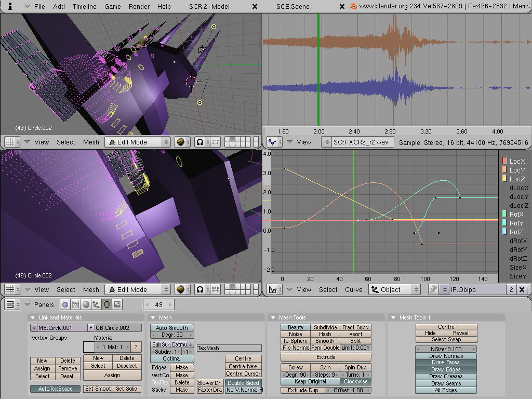Click the material color swatch

(89, 347)
